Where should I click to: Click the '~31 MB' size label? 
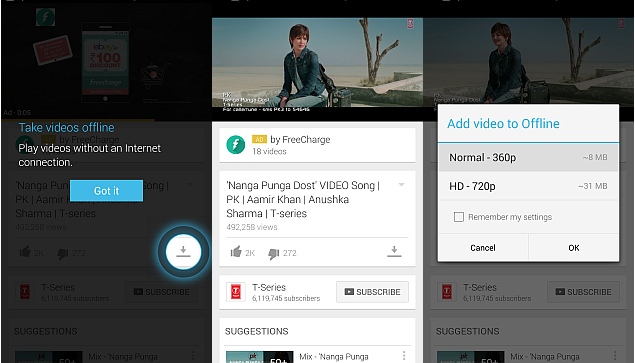pyautogui.click(x=592, y=186)
